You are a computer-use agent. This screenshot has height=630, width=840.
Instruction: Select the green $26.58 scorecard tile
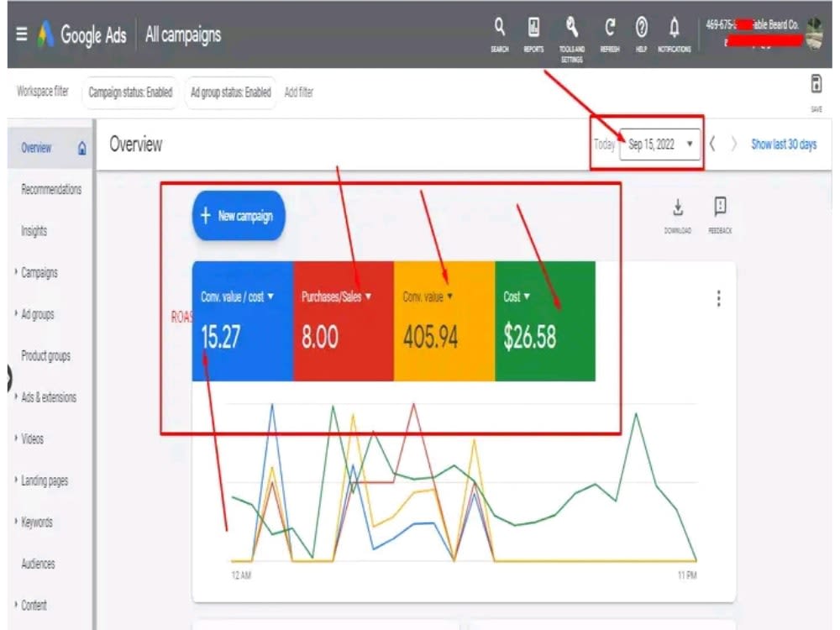coord(545,322)
